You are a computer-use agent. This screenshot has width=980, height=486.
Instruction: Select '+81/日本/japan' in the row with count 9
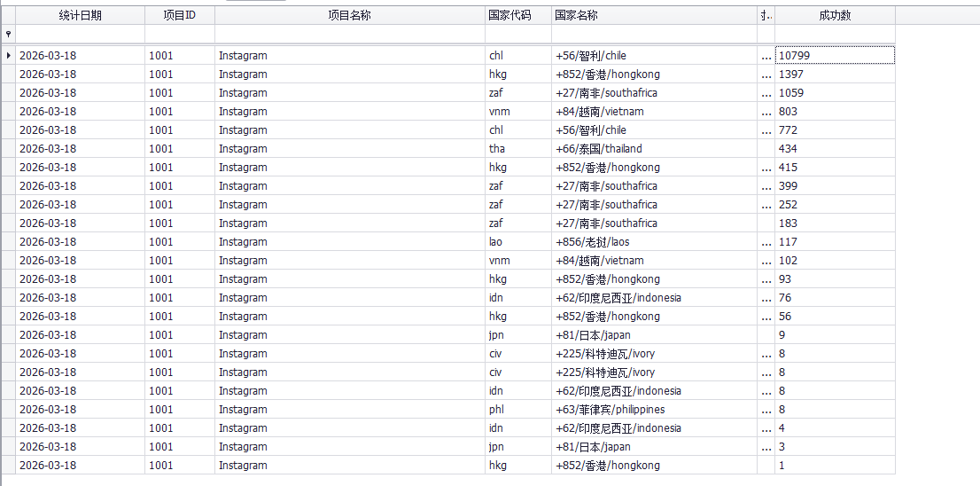pyautogui.click(x=655, y=335)
